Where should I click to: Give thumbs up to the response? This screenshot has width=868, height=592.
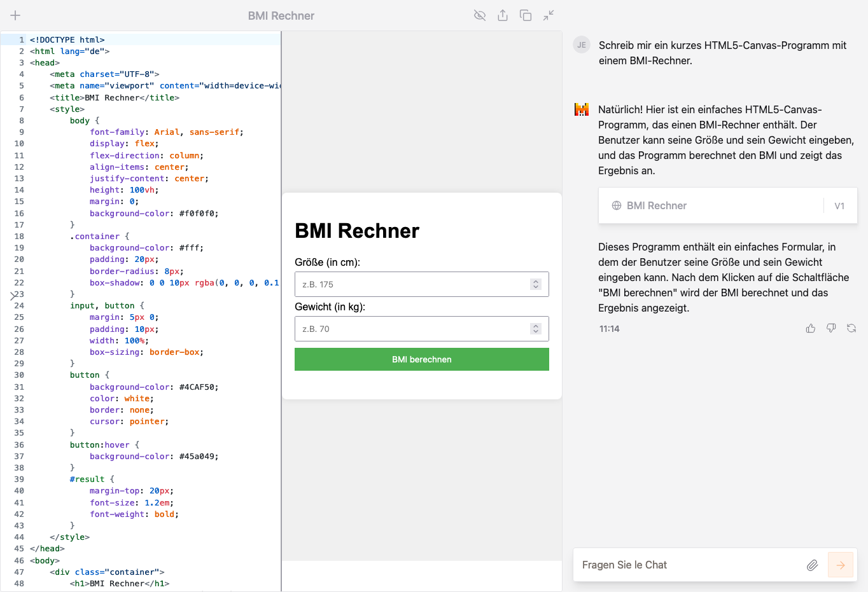pos(811,329)
